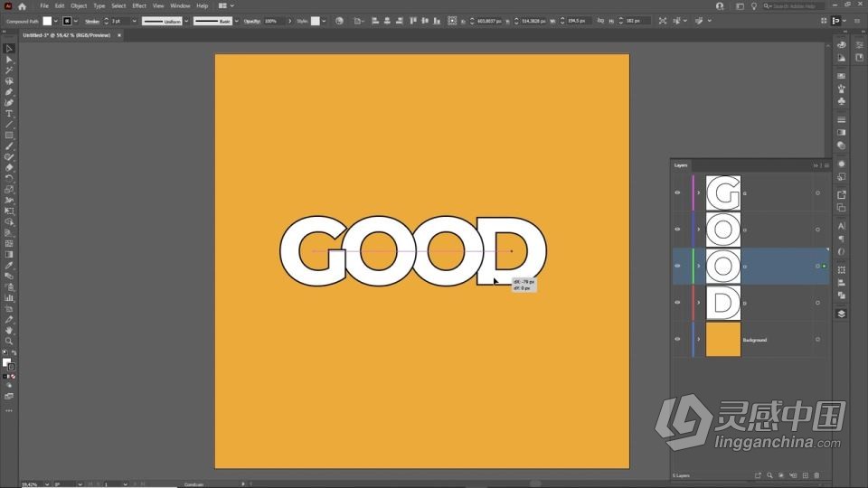
Task: Select the Shape Builder tool
Action: click(9, 222)
